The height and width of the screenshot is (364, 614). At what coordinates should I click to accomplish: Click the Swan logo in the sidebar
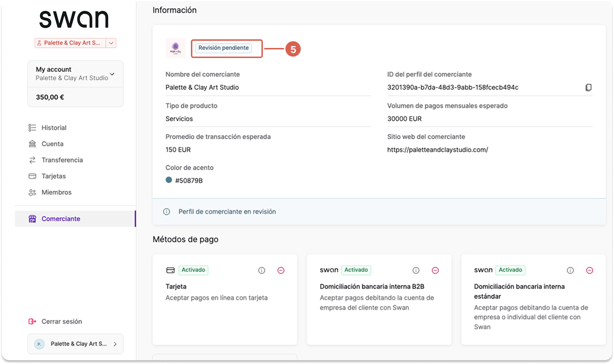pos(74,19)
